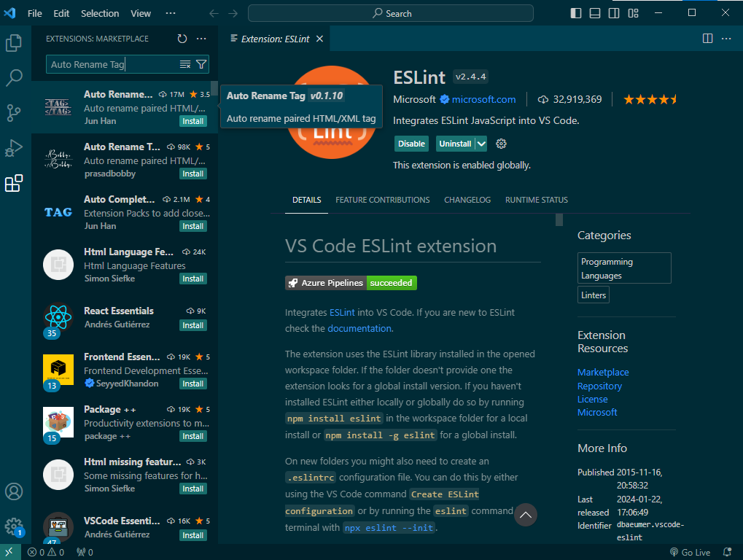Image resolution: width=743 pixels, height=560 pixels.
Task: Open Views and More Actions in Extensions sidebar
Action: click(201, 39)
